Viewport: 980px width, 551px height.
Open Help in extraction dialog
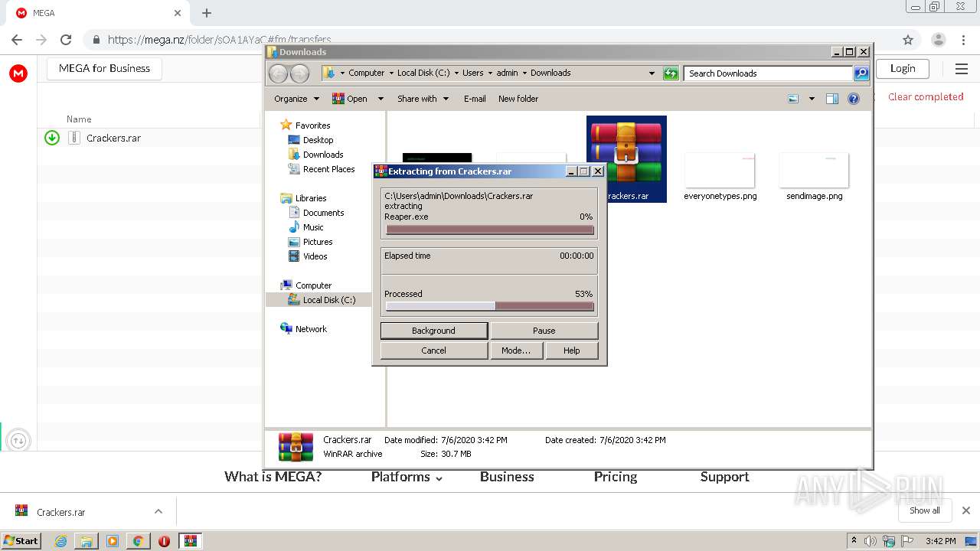[572, 350]
